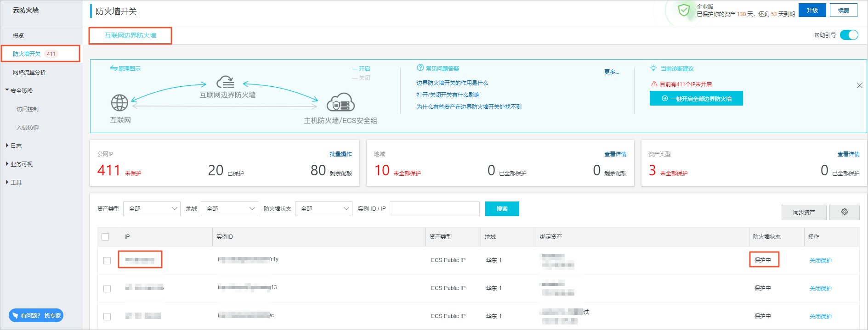The image size is (868, 330).
Task: Click the Internet border firewall cloud icon
Action: 226,82
